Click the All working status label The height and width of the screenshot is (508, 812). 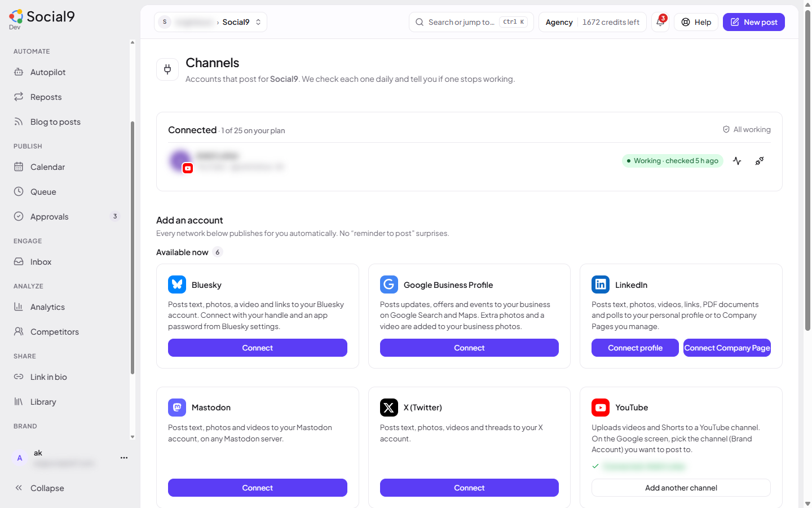pos(747,129)
